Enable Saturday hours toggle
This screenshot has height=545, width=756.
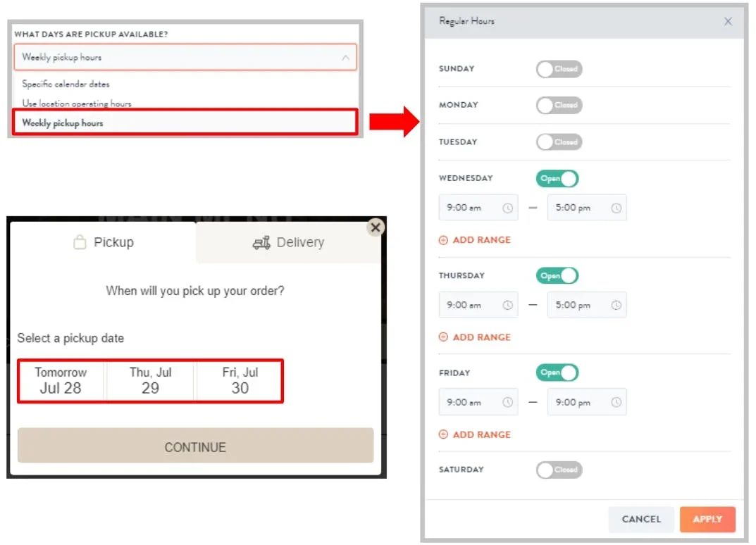click(559, 470)
